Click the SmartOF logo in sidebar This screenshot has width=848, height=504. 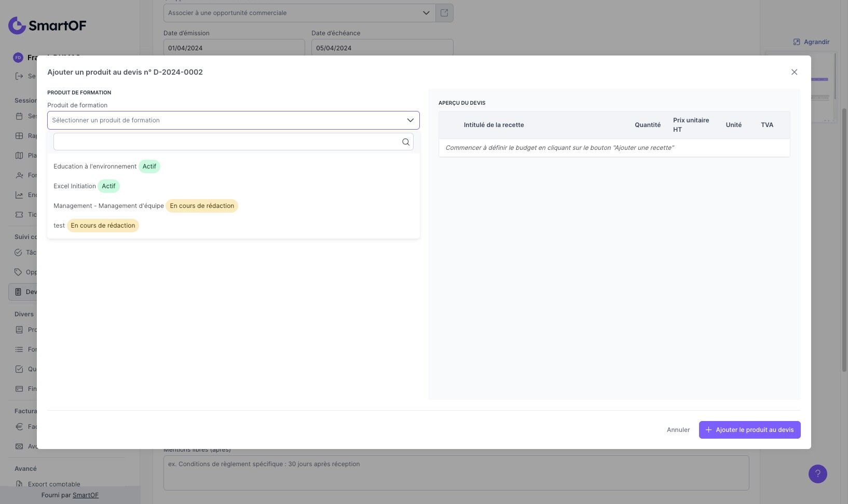tap(47, 25)
